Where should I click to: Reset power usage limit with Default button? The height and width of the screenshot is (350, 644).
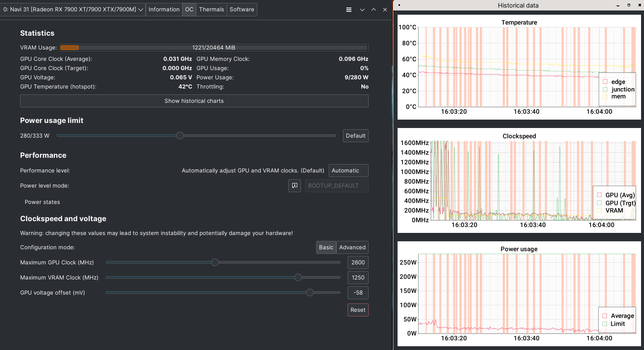[x=356, y=136]
